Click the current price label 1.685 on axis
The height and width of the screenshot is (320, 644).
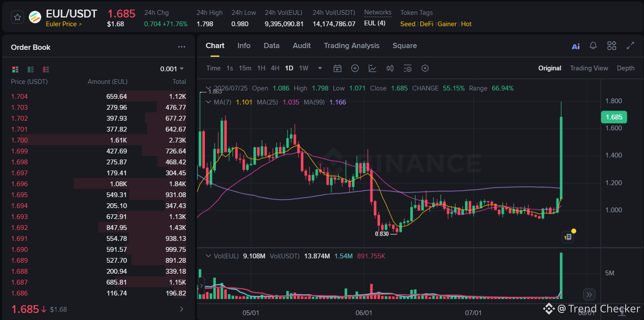pyautogui.click(x=614, y=117)
